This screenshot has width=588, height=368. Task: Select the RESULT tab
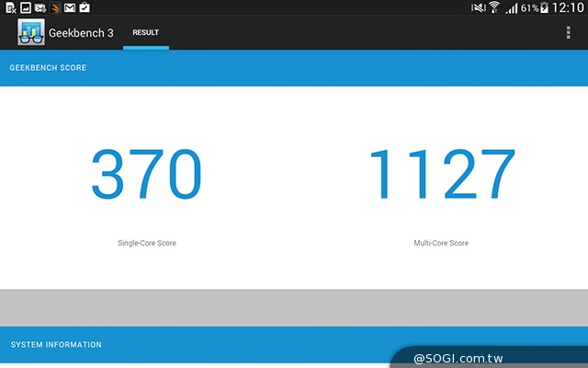tap(145, 33)
